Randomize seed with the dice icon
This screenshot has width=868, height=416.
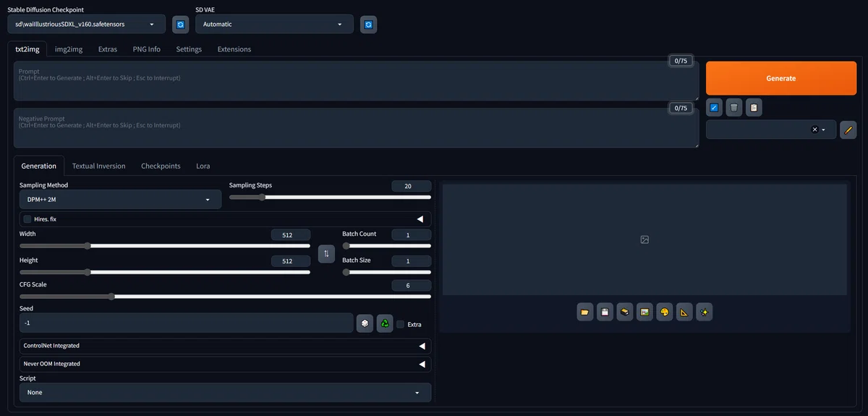coord(365,323)
